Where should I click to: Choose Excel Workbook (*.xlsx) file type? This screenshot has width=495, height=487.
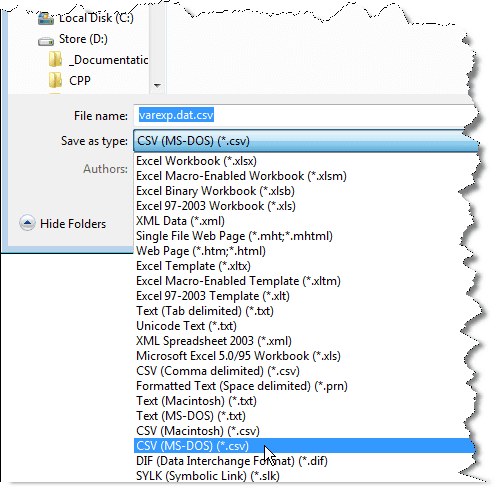pyautogui.click(x=304, y=161)
